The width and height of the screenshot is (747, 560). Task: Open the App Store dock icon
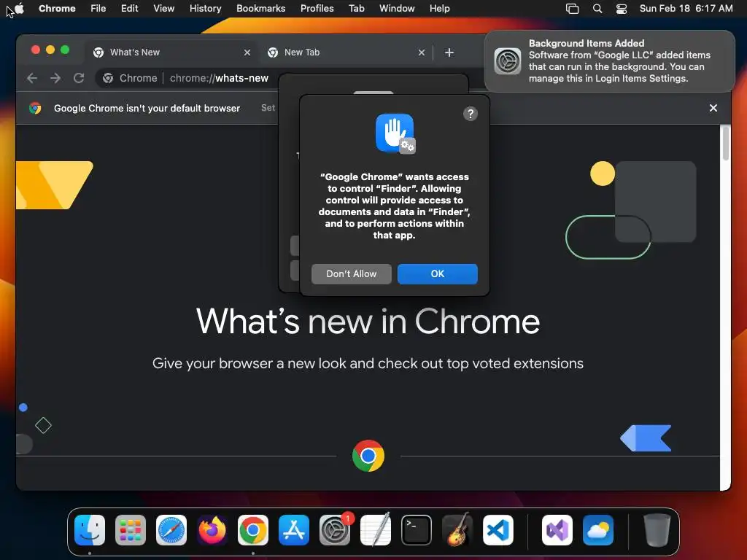point(294,530)
